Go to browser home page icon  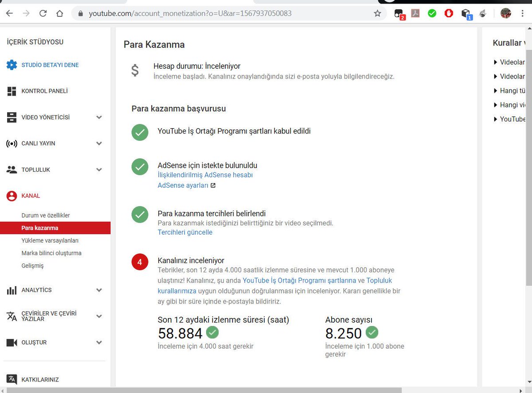click(x=60, y=13)
